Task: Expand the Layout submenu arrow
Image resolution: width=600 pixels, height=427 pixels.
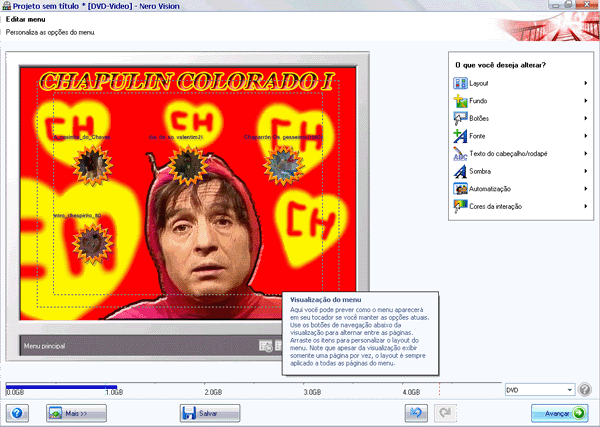Action: (x=585, y=83)
